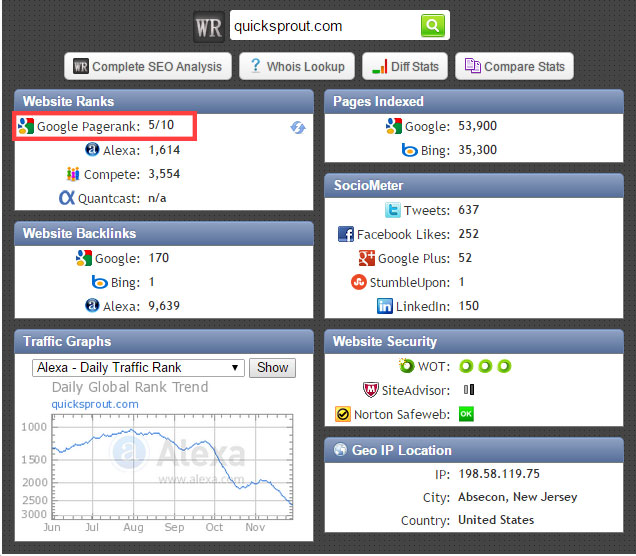Click the Twitter Tweets icon

(393, 210)
